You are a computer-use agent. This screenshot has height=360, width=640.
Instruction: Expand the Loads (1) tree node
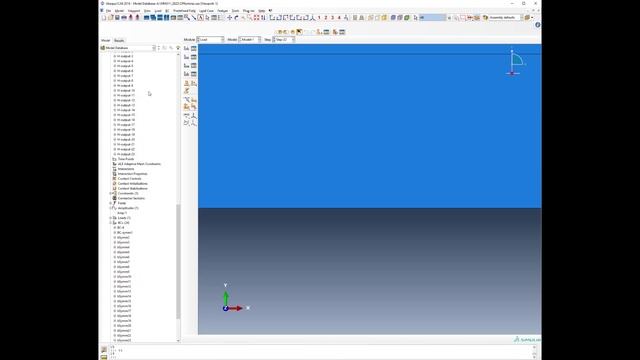coord(111,218)
